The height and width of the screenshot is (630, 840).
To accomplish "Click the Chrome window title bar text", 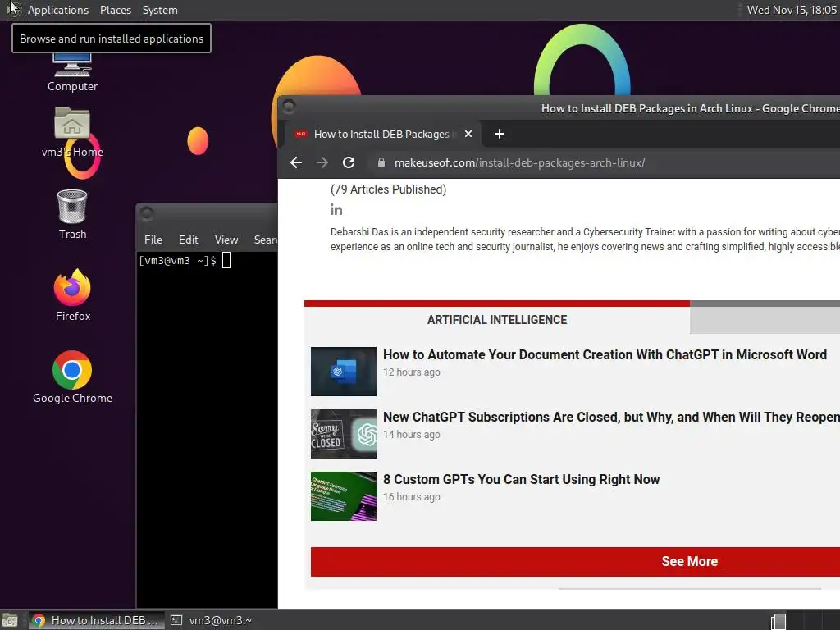I will coord(690,108).
